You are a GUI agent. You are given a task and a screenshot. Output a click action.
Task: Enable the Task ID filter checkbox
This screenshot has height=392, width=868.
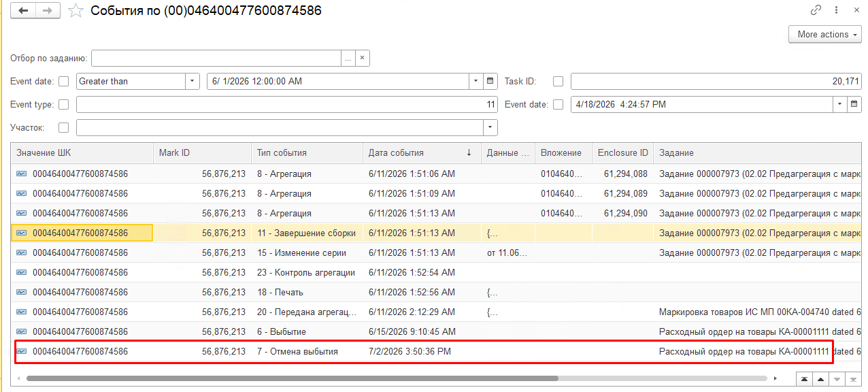[558, 82]
